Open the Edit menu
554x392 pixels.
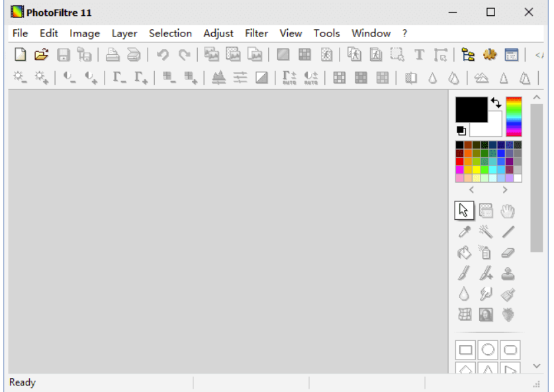(x=49, y=33)
